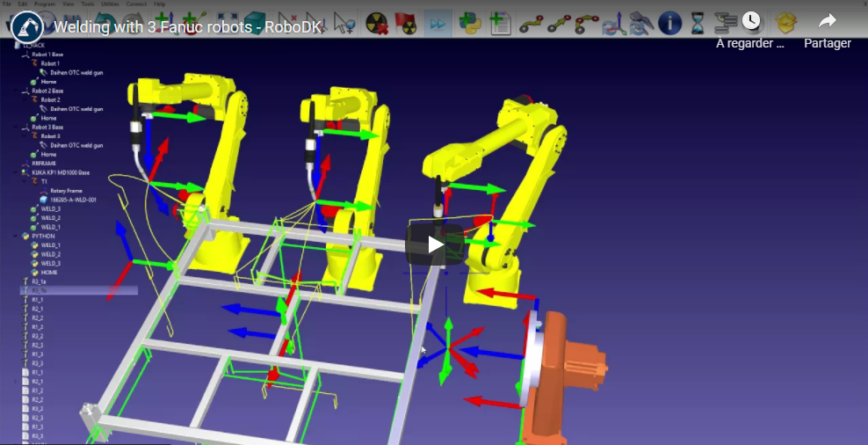This screenshot has height=445, width=868.
Task: Click the red collision map flag icon
Action: coord(405,23)
